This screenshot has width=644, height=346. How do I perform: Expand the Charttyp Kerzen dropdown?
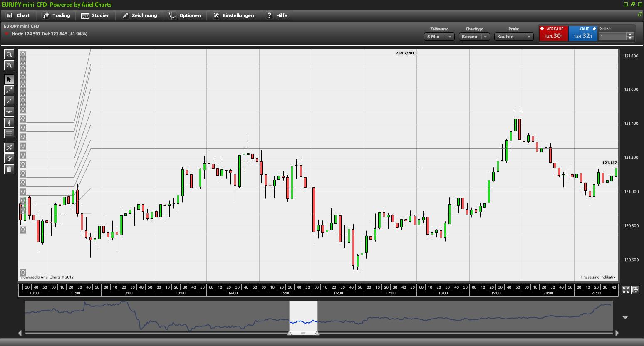pos(474,37)
